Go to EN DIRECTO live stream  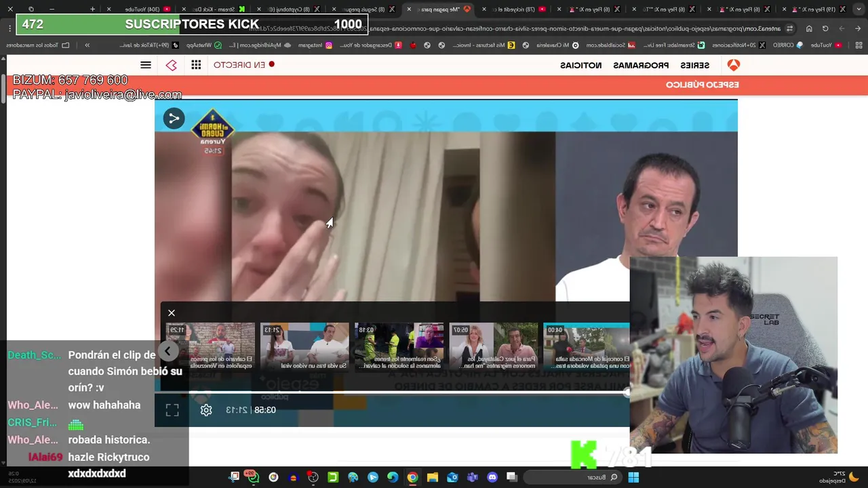click(x=244, y=65)
